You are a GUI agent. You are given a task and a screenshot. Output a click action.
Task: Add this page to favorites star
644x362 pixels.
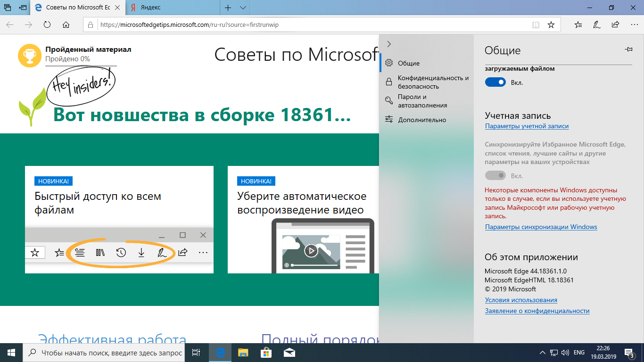(x=551, y=25)
